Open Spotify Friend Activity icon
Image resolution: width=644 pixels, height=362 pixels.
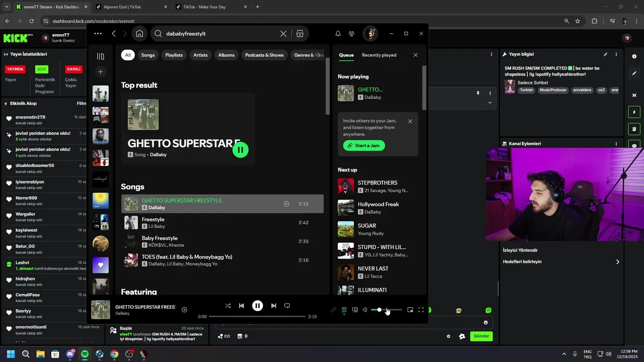(352, 34)
